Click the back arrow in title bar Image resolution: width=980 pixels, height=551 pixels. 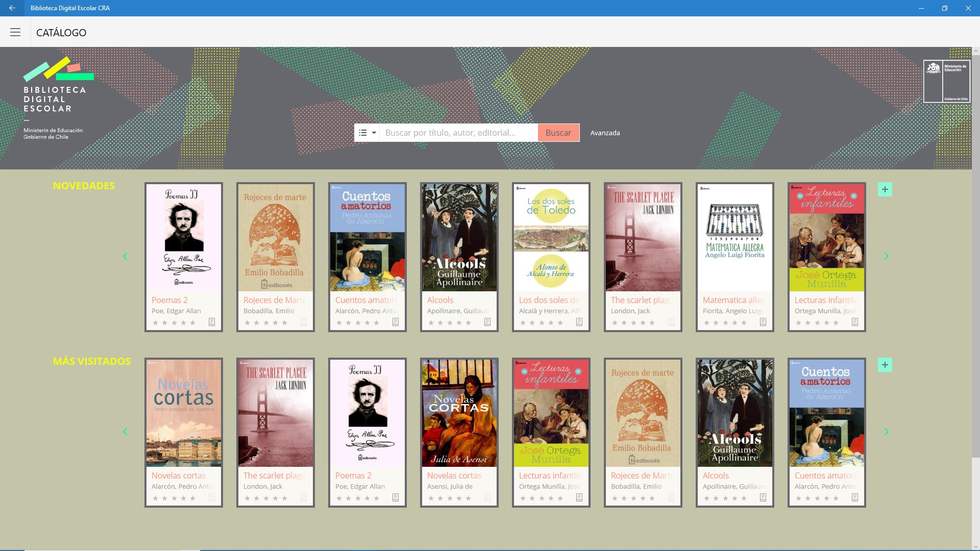tap(12, 8)
